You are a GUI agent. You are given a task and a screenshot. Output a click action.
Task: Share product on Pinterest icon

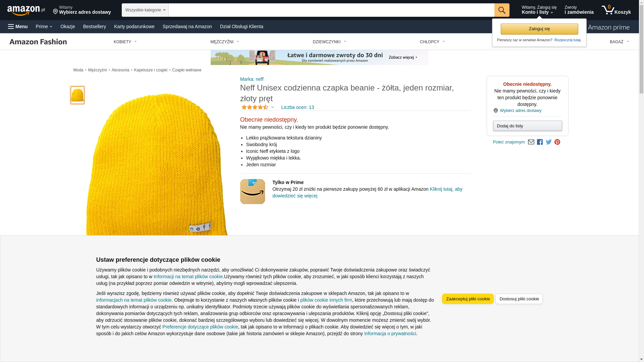557,142
